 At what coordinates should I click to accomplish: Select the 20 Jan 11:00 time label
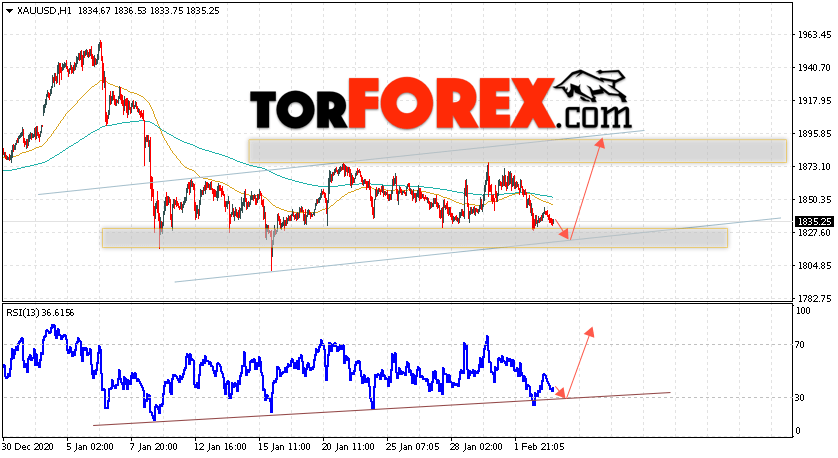coord(348,446)
